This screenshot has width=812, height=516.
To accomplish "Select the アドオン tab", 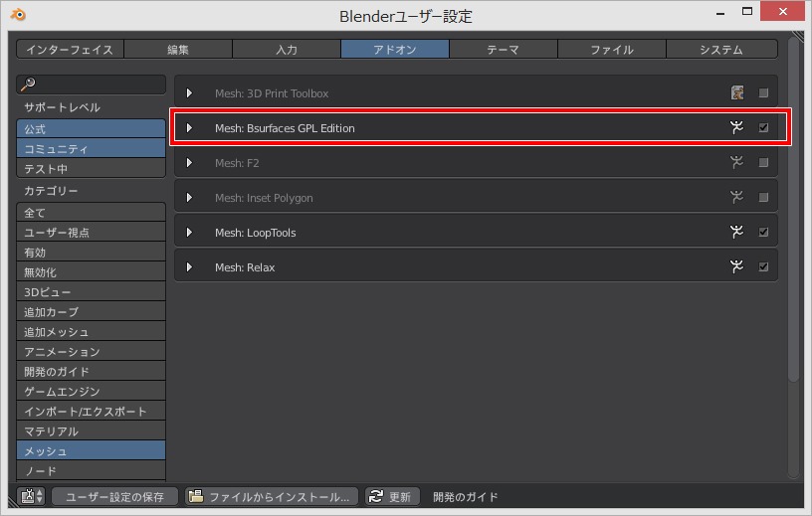I will (x=395, y=49).
